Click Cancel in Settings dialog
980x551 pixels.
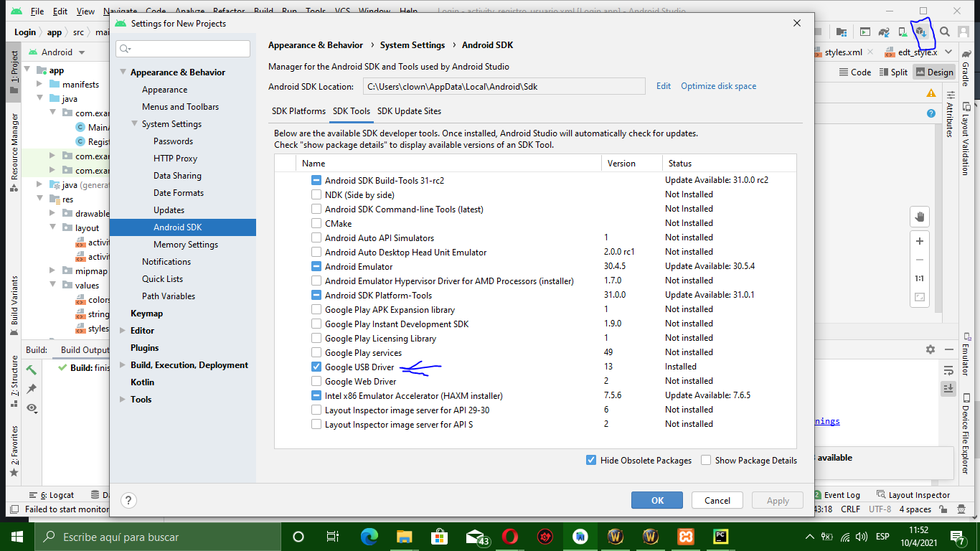[x=717, y=501]
